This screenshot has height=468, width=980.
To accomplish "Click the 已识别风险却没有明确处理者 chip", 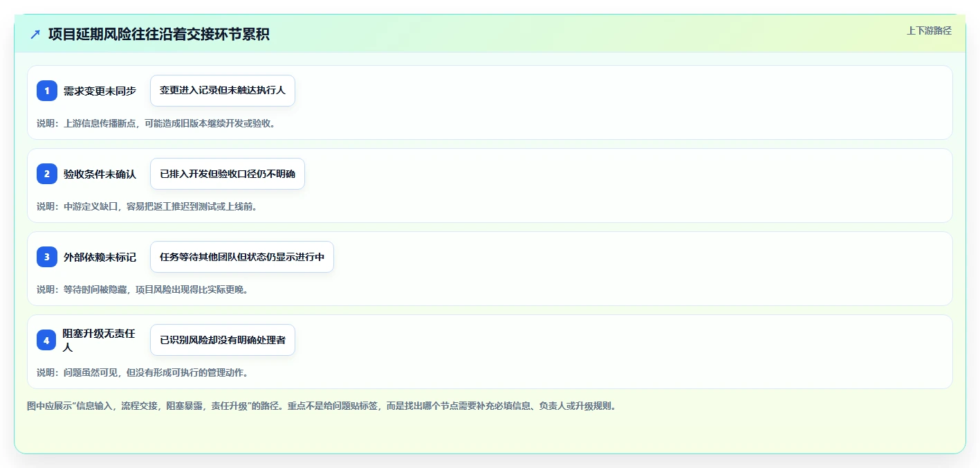I will (x=223, y=340).
